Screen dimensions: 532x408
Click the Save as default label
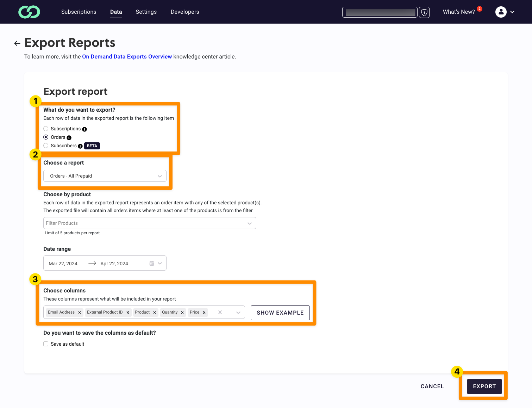coord(68,344)
